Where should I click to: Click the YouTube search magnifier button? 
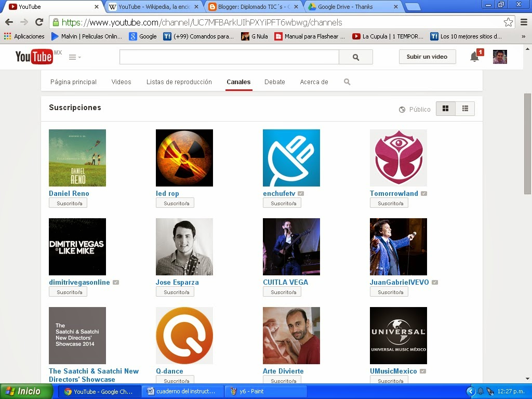355,57
